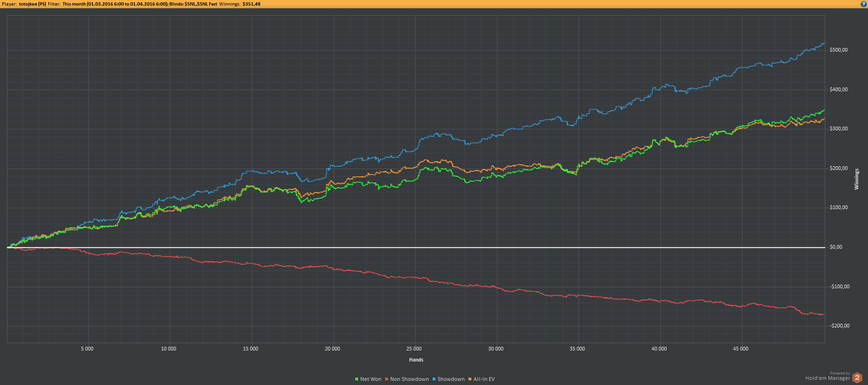Screen dimensions: 868x385
Task: Click the "This month" date filter text
Action: [74, 4]
